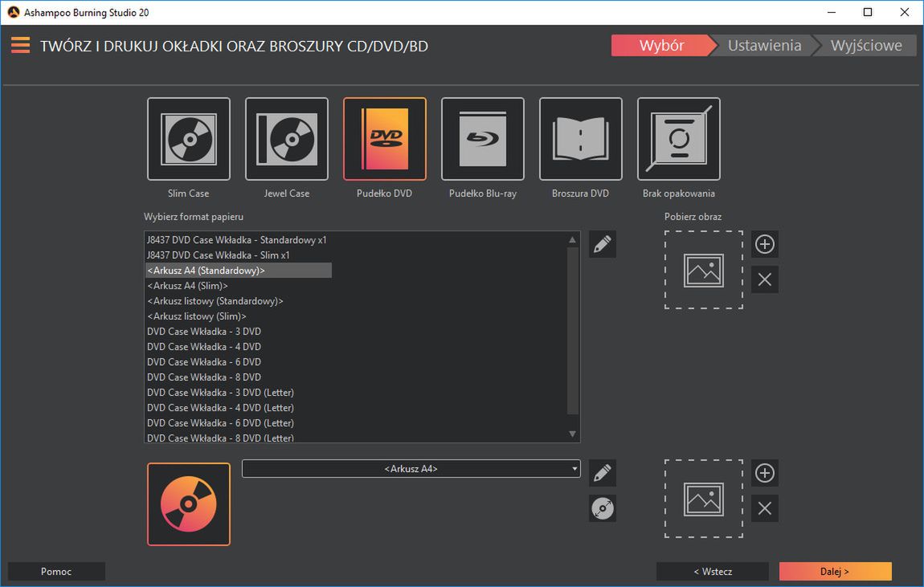Click the disc label settings icon
The image size is (924, 587).
[603, 508]
